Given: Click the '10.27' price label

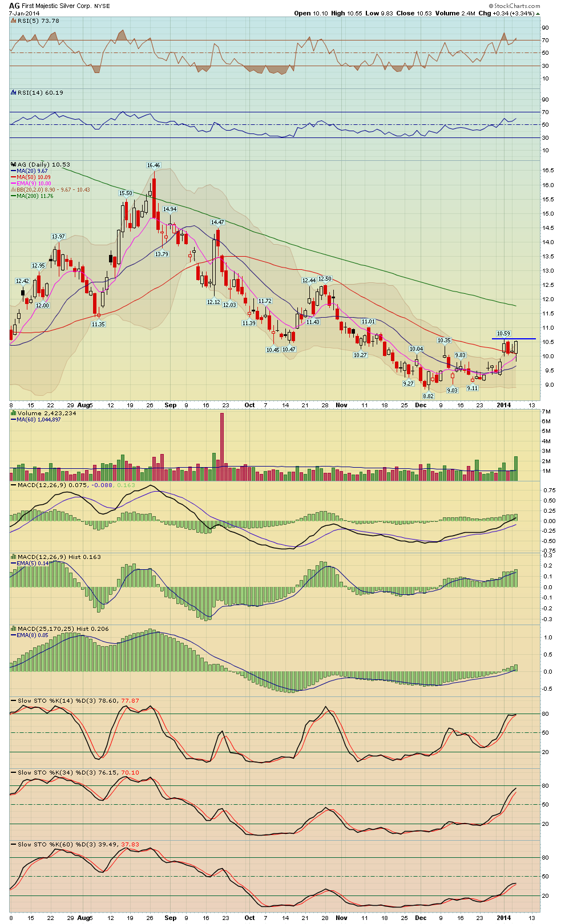Looking at the screenshot, I should (x=360, y=355).
